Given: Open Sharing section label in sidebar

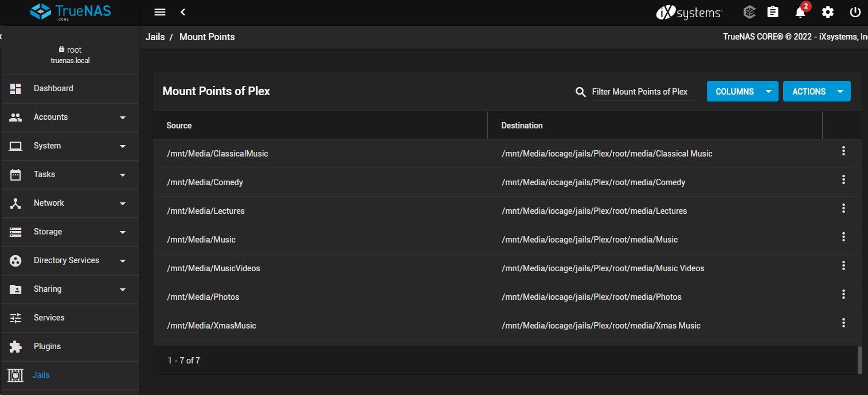Looking at the screenshot, I should (48, 289).
